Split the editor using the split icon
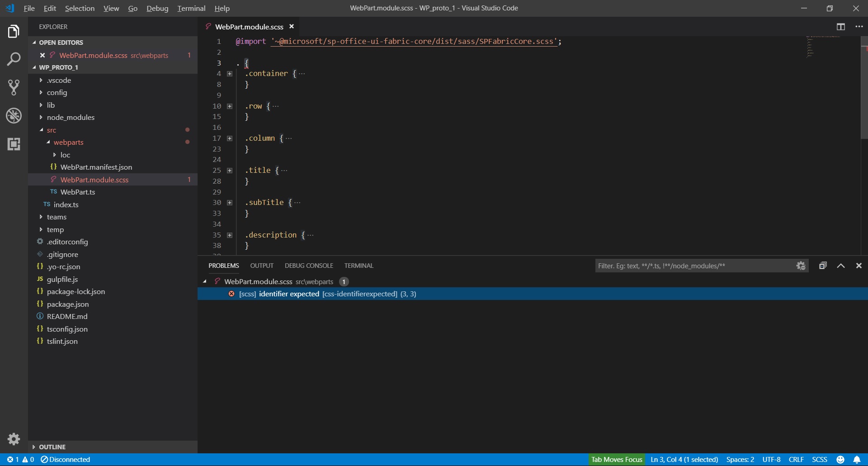This screenshot has width=868, height=466. click(x=841, y=27)
